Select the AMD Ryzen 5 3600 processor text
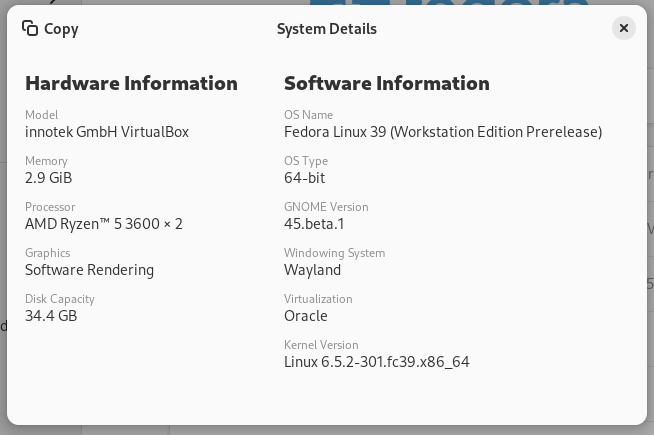The image size is (654, 435). click(104, 224)
